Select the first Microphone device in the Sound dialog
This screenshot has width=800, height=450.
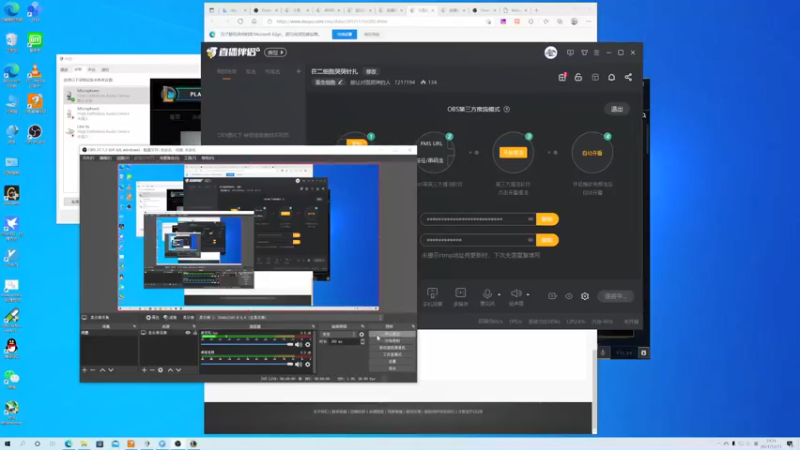coord(107,95)
